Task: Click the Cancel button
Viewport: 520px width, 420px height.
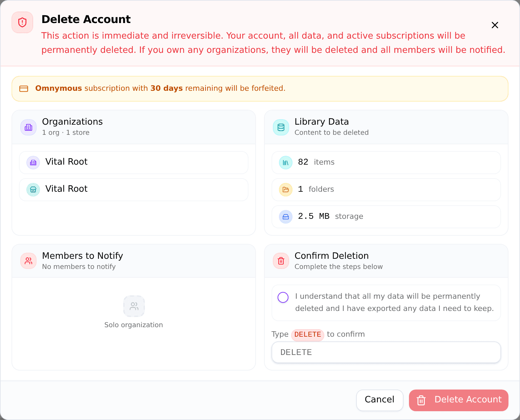Action: coord(380,400)
